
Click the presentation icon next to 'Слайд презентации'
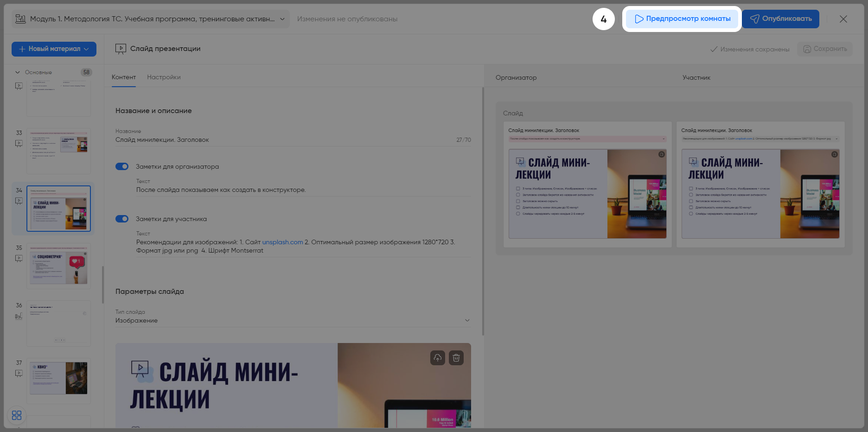(x=121, y=49)
